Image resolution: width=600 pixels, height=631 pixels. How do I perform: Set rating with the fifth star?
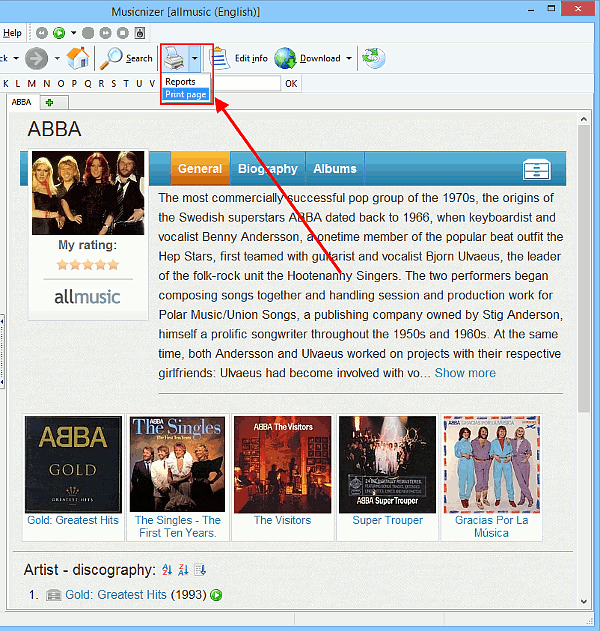(113, 265)
